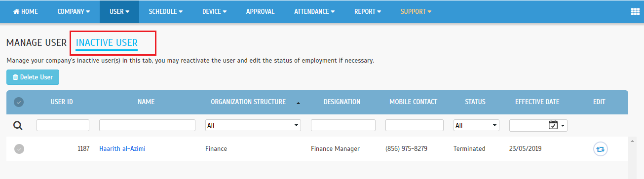Select the Inactive User tab

107,42
